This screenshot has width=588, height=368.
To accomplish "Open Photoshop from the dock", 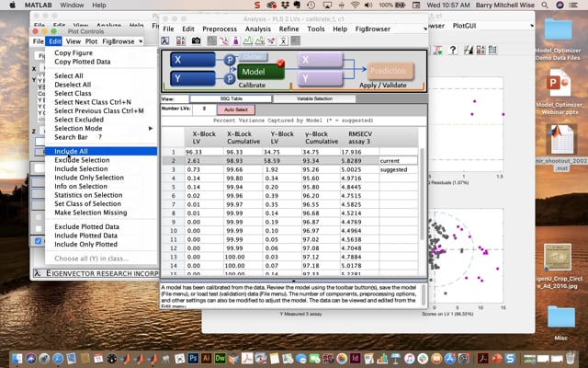I will (193, 358).
